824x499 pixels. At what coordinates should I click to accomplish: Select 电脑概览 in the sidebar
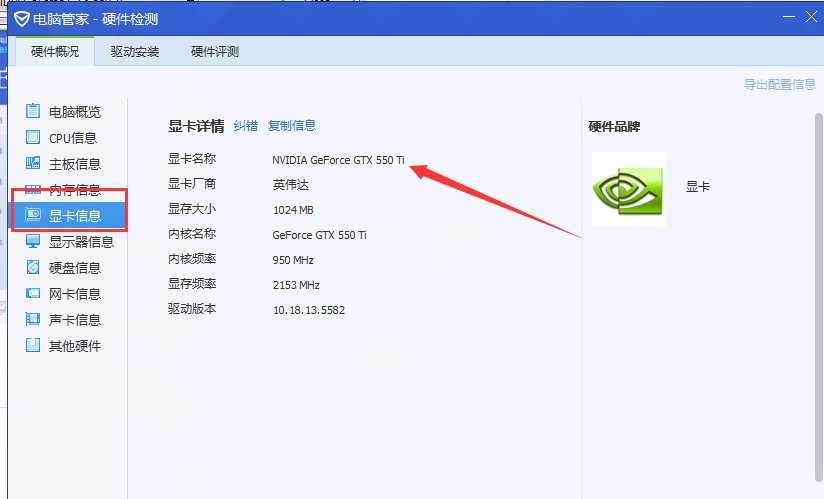(x=68, y=111)
